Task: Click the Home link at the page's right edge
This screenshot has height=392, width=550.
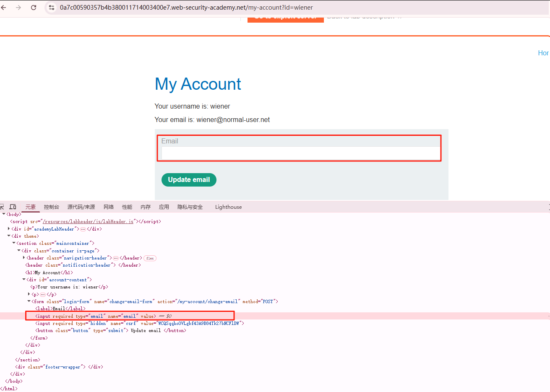Action: [x=543, y=53]
